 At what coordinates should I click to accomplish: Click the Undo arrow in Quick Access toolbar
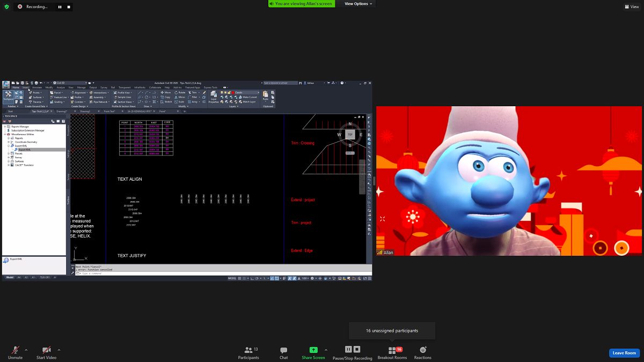(x=41, y=83)
